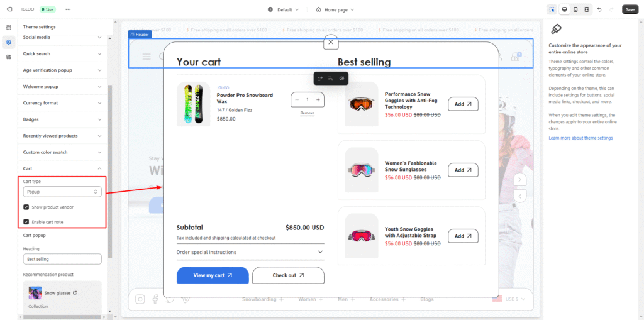Click the Heading field containing Best selling
644x320 pixels.
pos(62,259)
